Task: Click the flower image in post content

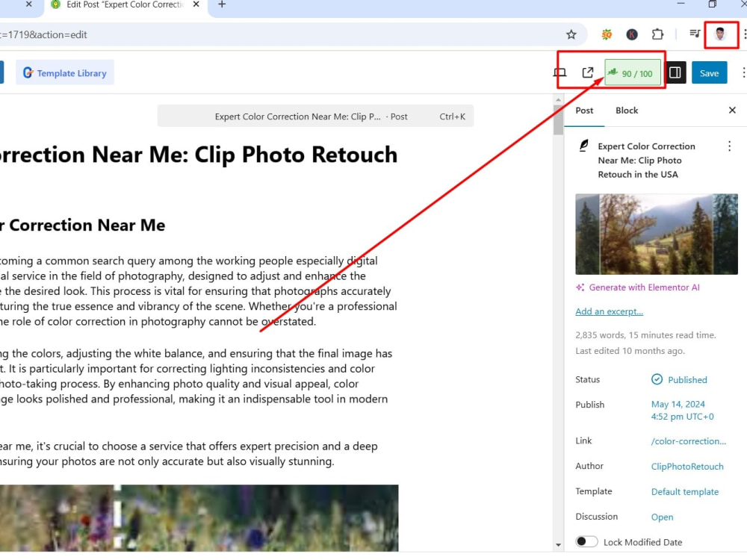Action: tap(199, 518)
